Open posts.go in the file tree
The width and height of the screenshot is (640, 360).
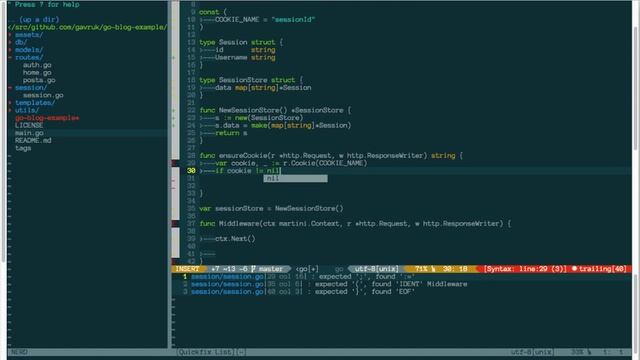point(39,80)
